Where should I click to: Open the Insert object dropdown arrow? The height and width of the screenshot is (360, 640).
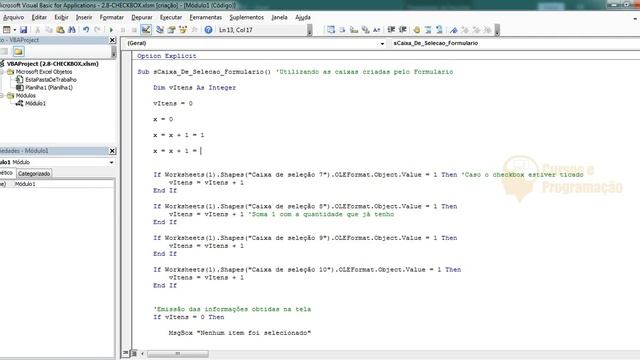(x=15, y=30)
